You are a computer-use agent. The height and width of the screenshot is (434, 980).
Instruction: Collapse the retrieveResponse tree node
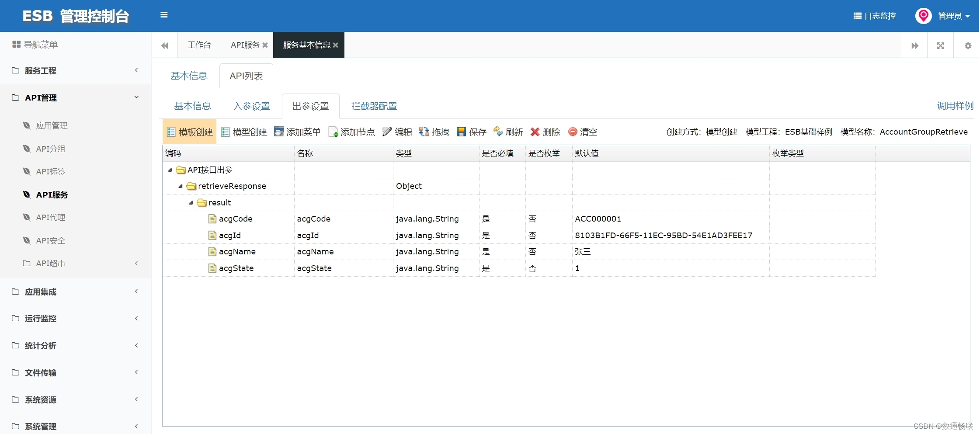(x=181, y=186)
